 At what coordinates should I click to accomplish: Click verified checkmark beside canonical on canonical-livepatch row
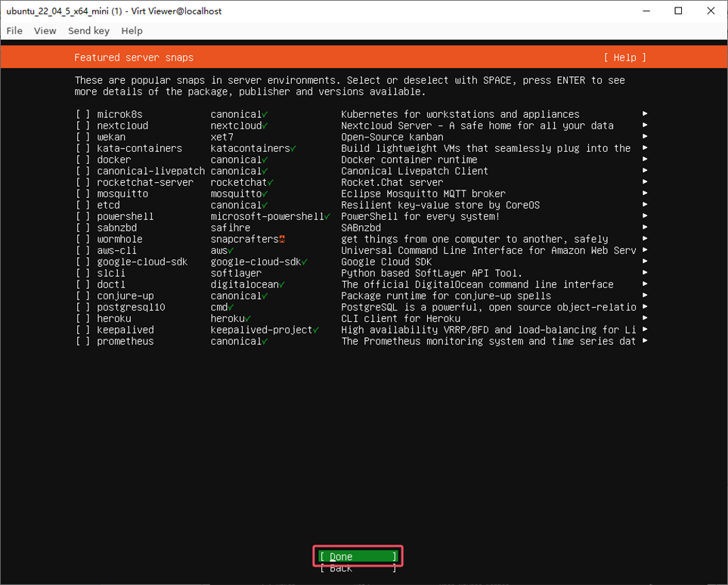[x=265, y=172]
